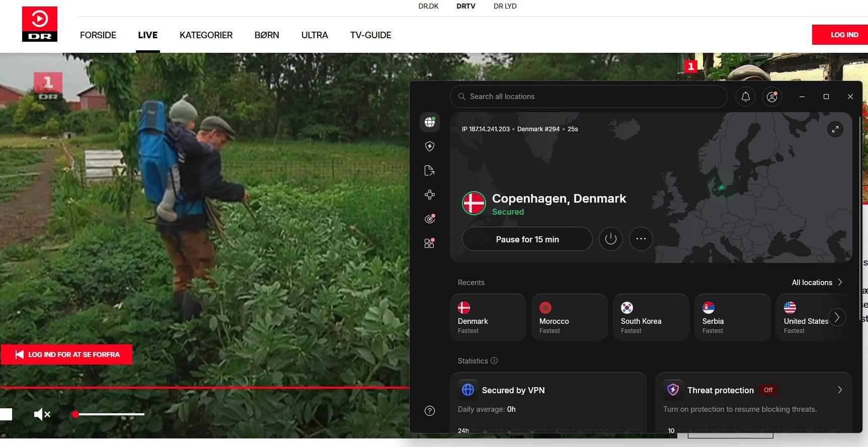Disconnect VPN with the power button

pos(611,239)
